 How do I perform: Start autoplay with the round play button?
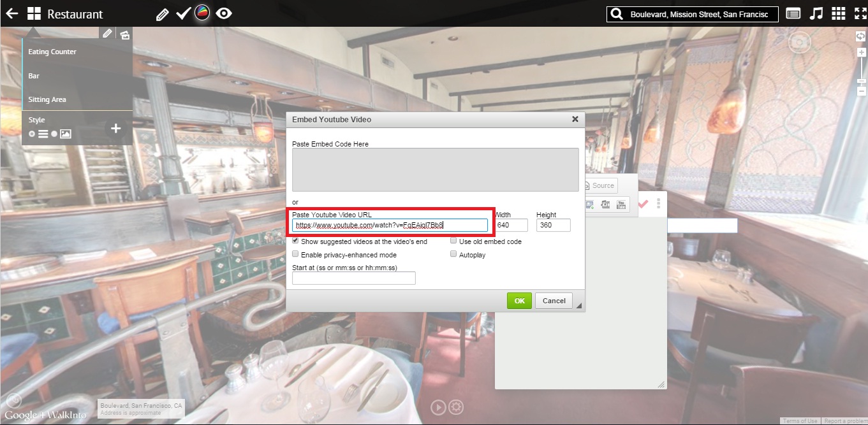click(438, 407)
